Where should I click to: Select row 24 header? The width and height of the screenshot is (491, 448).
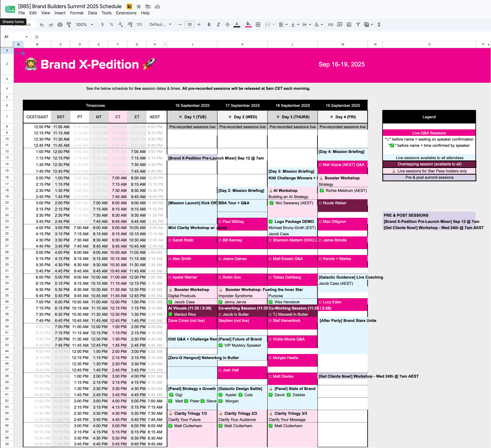[7, 227]
